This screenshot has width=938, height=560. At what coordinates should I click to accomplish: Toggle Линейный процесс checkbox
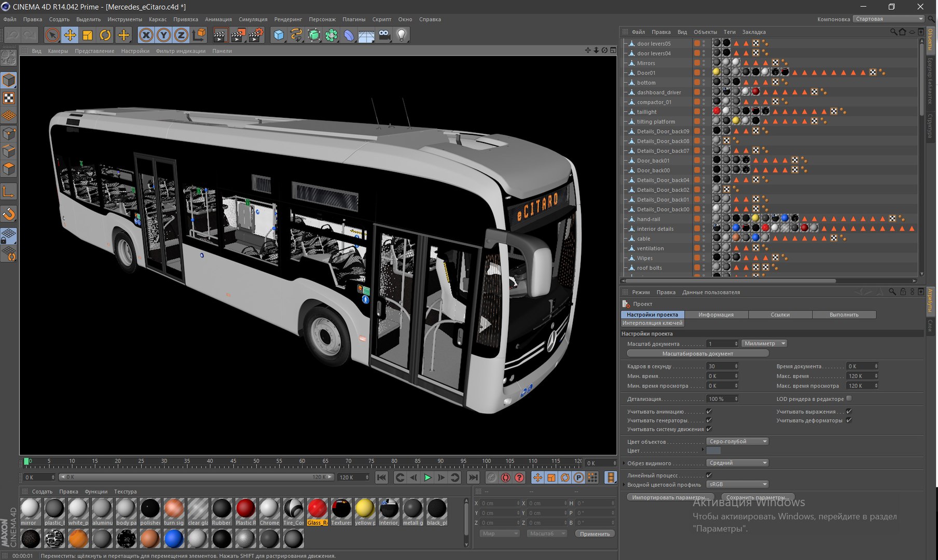point(709,475)
